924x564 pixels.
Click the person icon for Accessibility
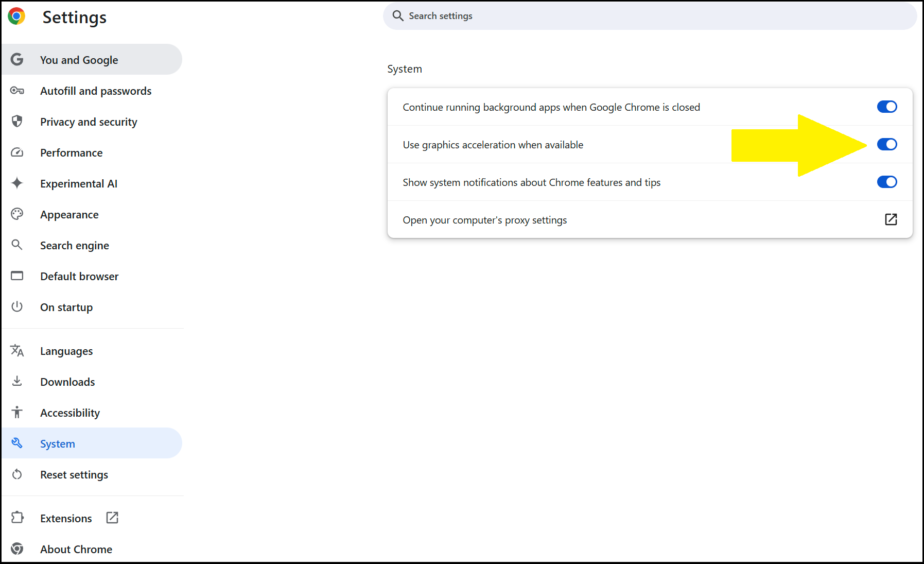point(17,412)
